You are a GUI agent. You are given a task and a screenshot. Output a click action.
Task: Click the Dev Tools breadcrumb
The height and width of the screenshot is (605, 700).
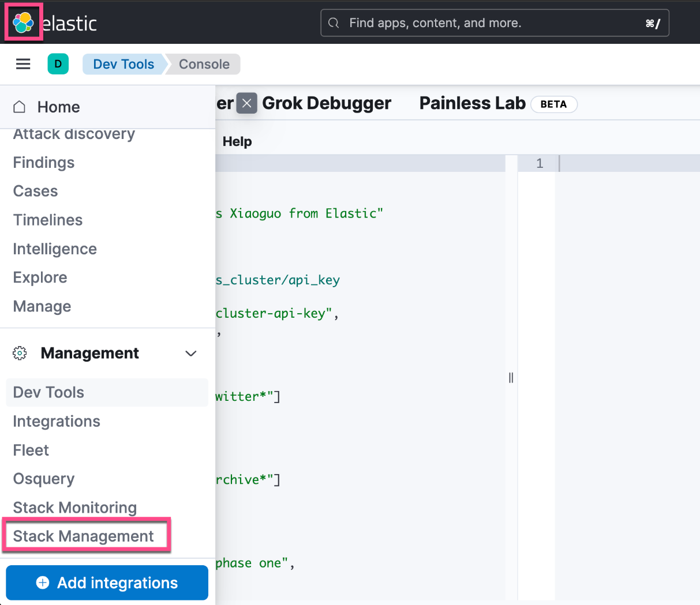123,64
